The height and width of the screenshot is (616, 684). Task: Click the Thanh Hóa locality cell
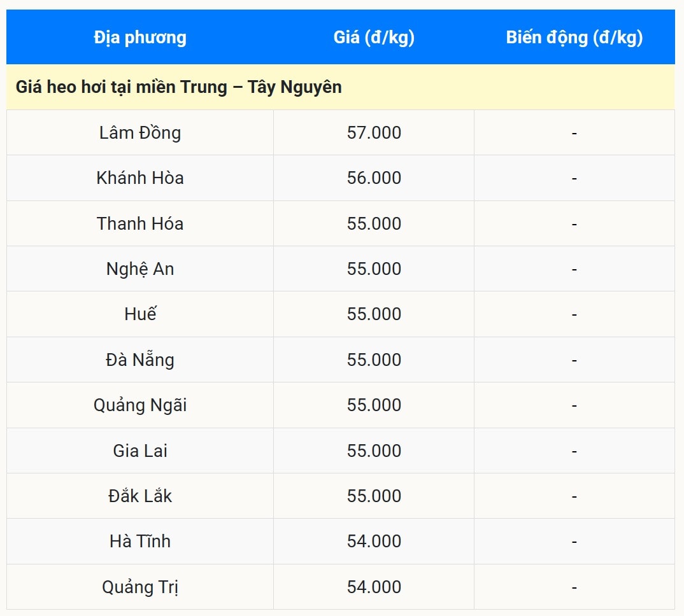tap(140, 224)
